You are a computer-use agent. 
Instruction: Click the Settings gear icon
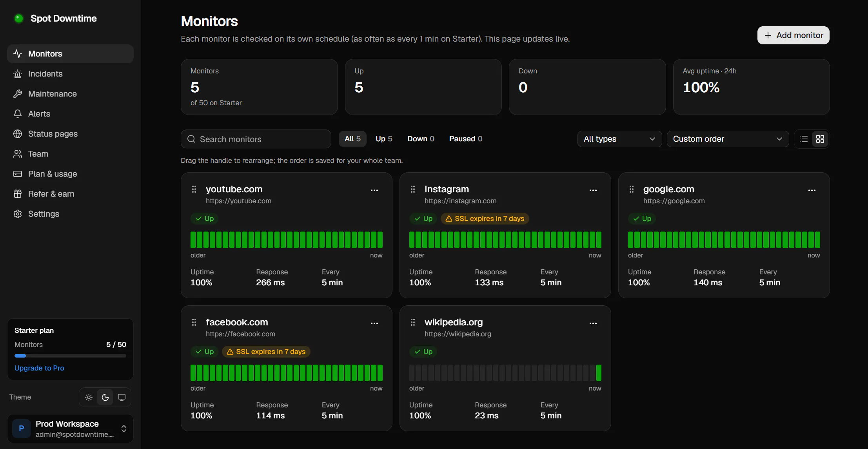18,214
